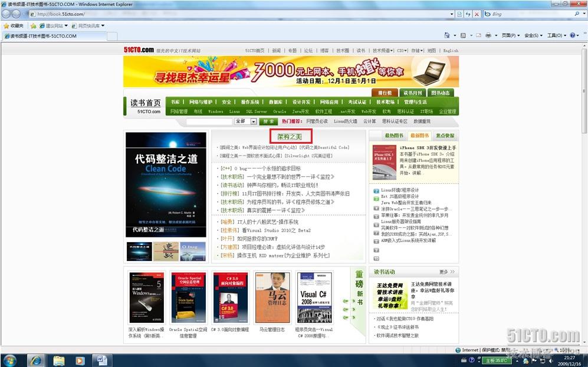Image resolution: width=588 pixels, height=367 pixels.
Task: Open the 排行榜 orange tab
Action: tap(385, 92)
